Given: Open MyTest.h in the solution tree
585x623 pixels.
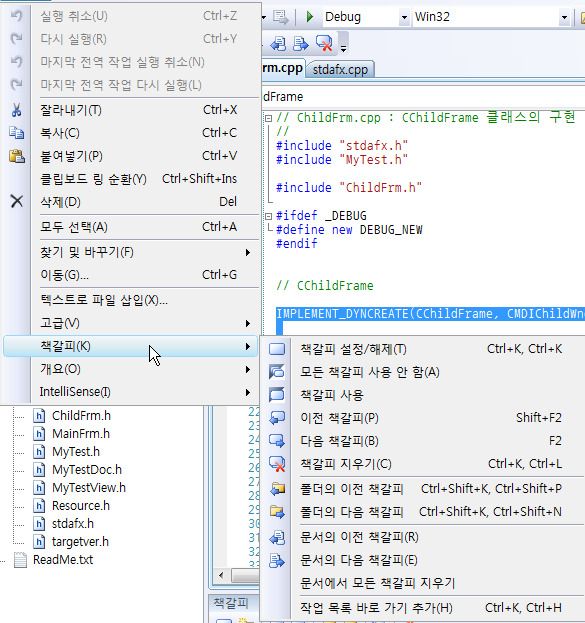Looking at the screenshot, I should [76, 452].
